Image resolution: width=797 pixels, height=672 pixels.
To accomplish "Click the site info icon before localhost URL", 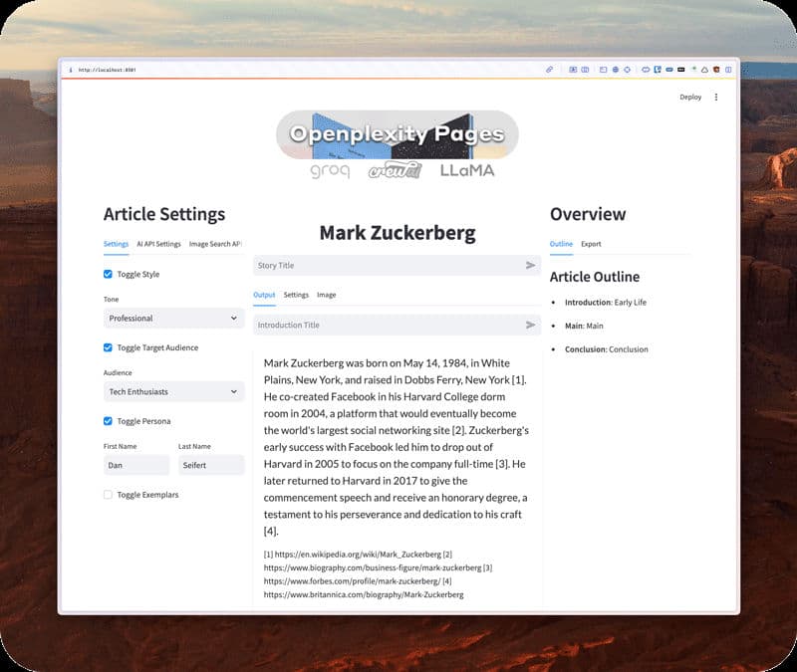I will [x=70, y=70].
